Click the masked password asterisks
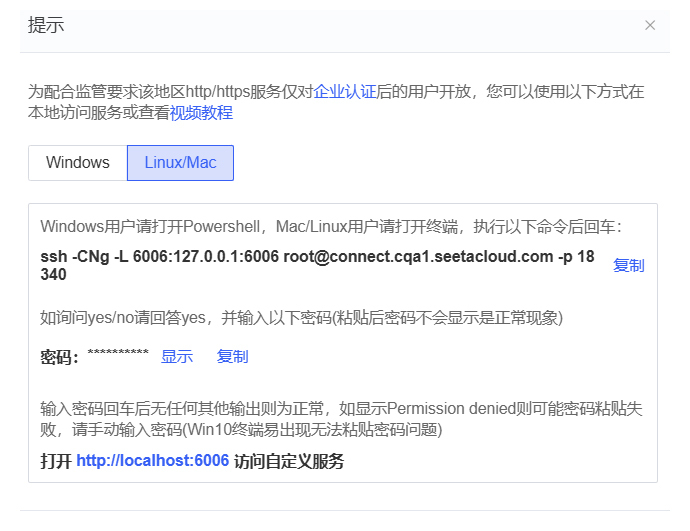 click(x=118, y=353)
